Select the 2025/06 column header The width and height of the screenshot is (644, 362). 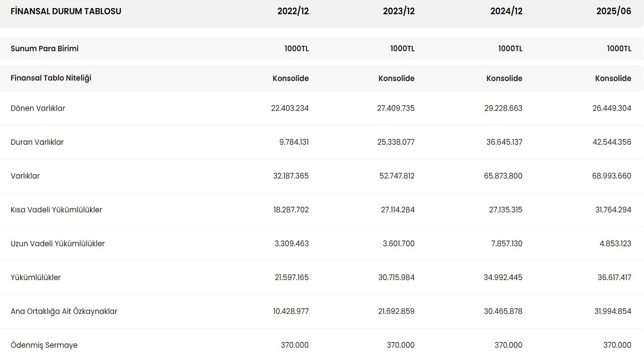(x=613, y=11)
